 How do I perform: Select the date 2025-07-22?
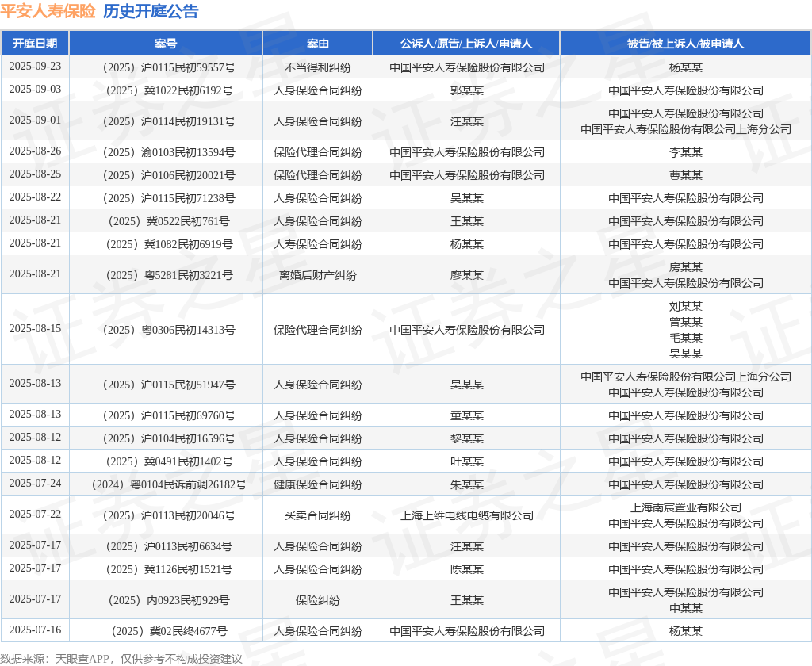pyautogui.click(x=35, y=515)
